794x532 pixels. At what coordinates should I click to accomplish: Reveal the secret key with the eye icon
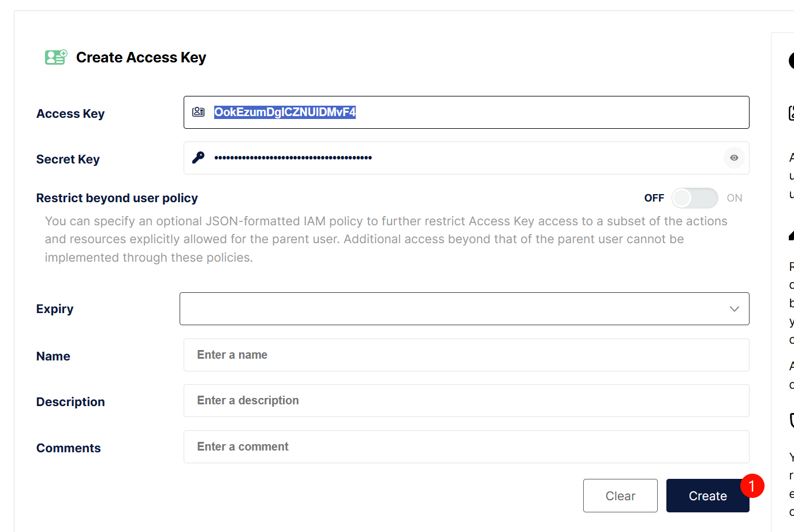pos(734,158)
